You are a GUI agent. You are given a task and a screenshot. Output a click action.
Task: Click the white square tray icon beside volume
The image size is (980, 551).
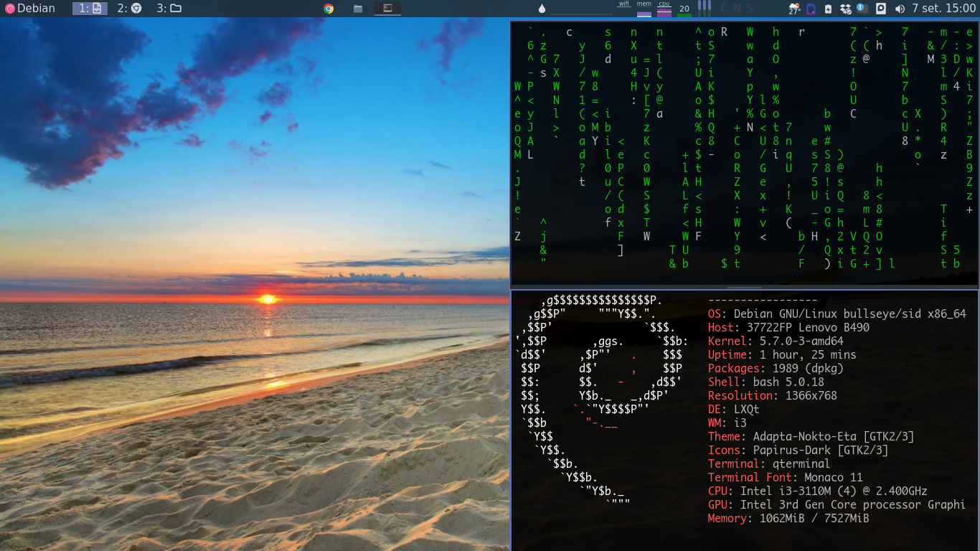880,9
